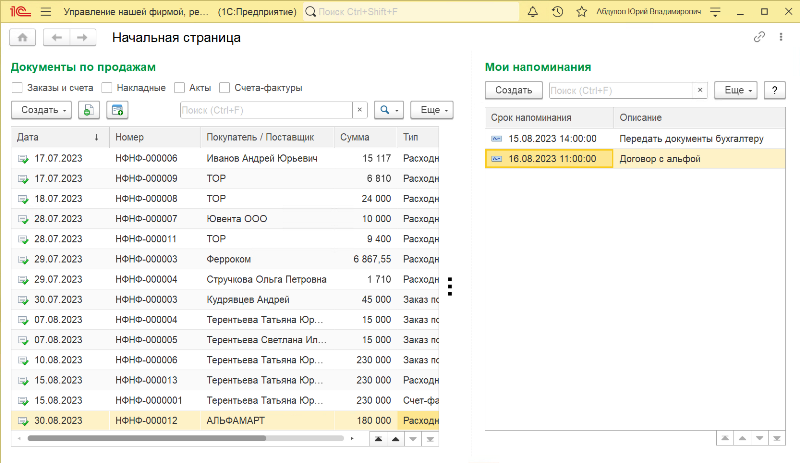Click the panel splitter three-dot handle

(x=449, y=287)
